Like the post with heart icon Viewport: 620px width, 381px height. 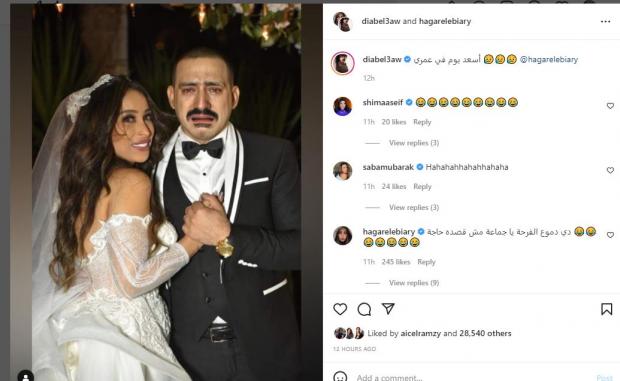tap(340, 309)
